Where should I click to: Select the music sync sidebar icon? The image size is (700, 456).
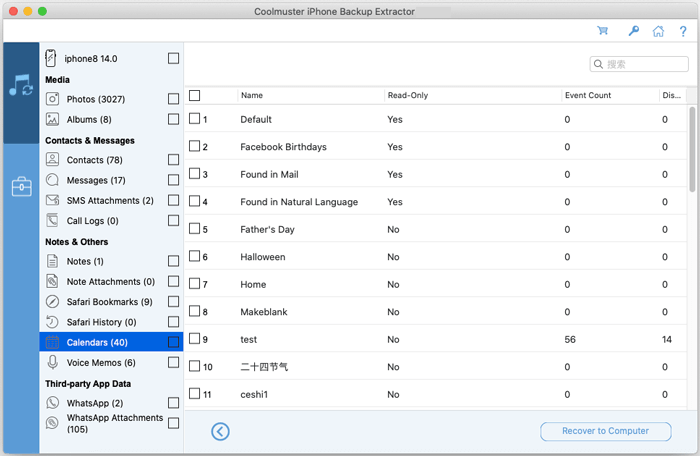(21, 85)
